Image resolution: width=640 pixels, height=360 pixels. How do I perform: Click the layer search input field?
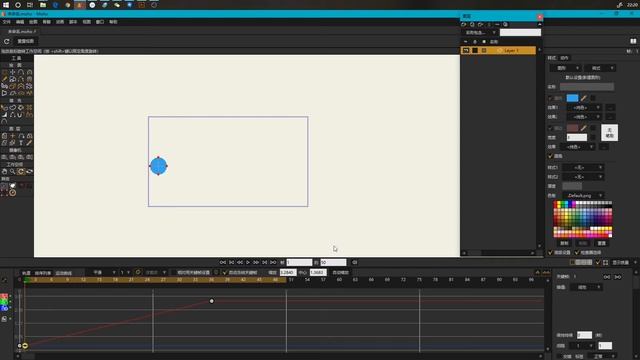pyautogui.click(x=520, y=33)
